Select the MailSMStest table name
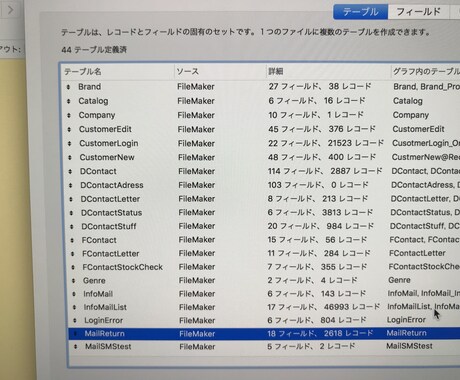The width and height of the screenshot is (460, 380). pyautogui.click(x=108, y=346)
